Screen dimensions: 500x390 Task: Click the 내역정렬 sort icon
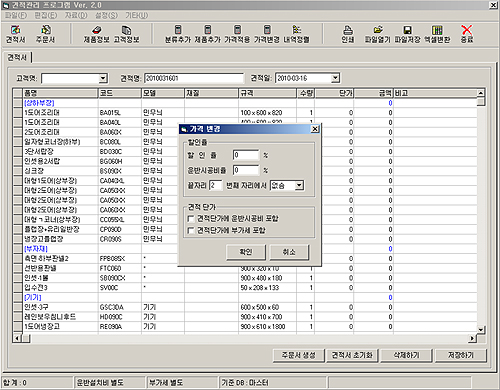click(296, 34)
